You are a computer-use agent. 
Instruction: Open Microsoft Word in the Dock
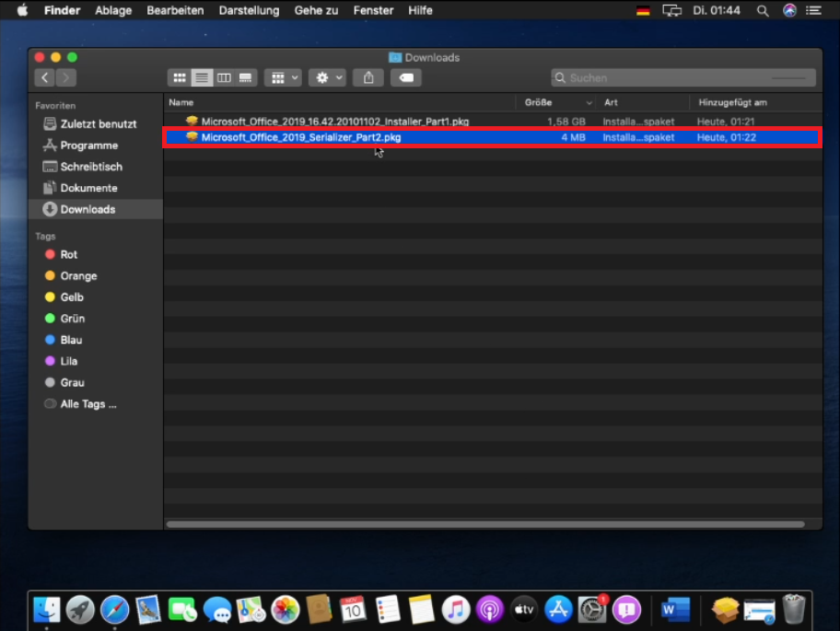click(675, 609)
